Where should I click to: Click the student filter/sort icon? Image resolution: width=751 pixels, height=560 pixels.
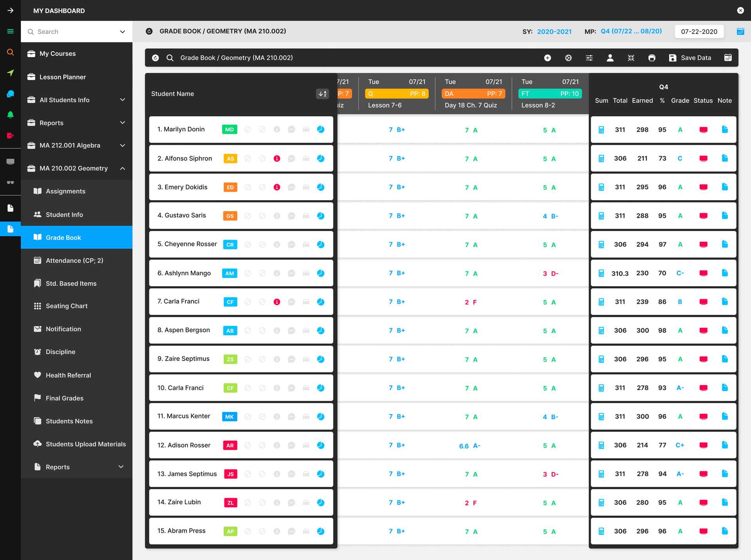pos(322,93)
